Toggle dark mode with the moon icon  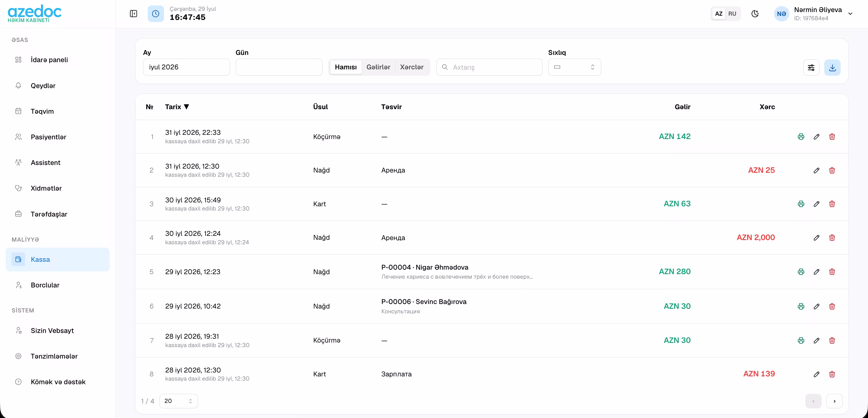tap(755, 14)
